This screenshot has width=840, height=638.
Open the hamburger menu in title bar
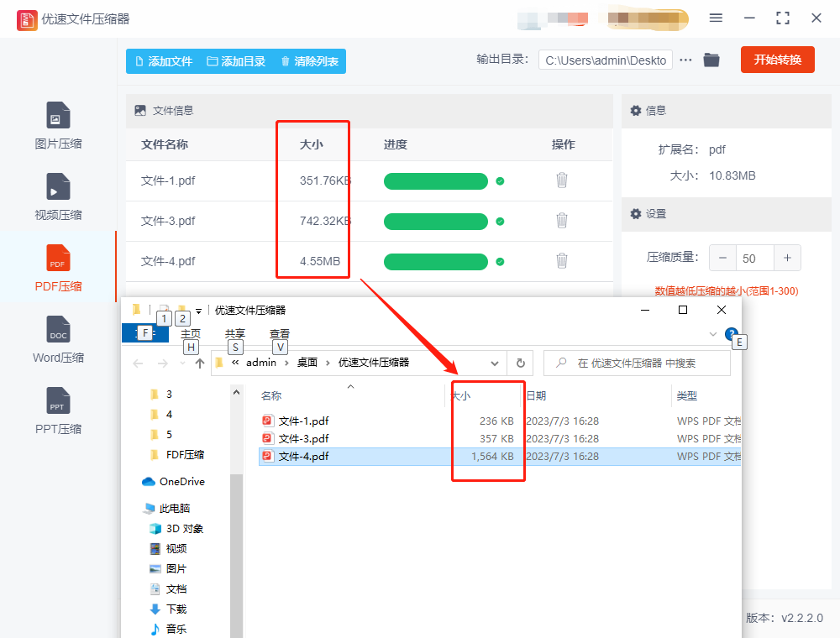click(716, 18)
